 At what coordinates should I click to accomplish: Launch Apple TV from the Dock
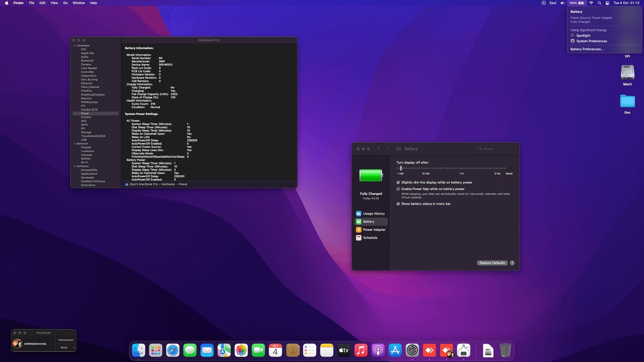tap(344, 350)
